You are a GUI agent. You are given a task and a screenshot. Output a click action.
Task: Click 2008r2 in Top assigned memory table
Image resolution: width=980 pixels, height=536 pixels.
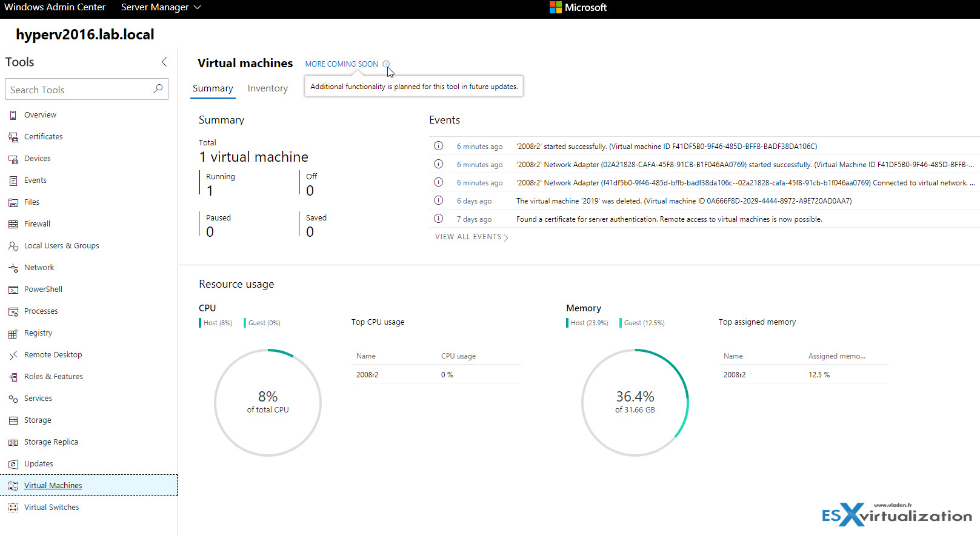pyautogui.click(x=735, y=375)
